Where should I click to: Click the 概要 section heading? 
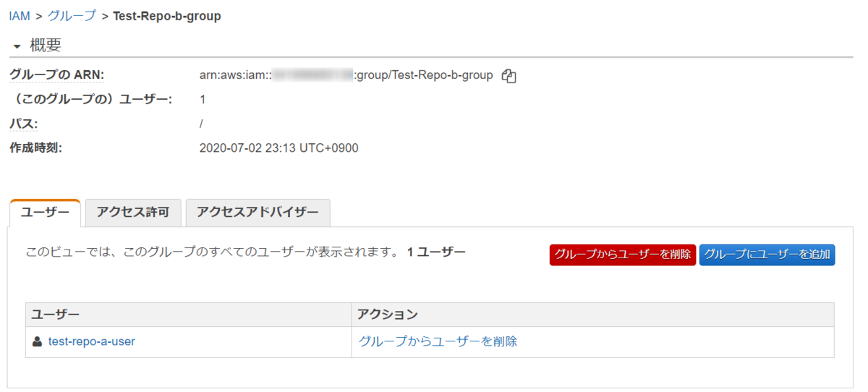click(x=46, y=46)
